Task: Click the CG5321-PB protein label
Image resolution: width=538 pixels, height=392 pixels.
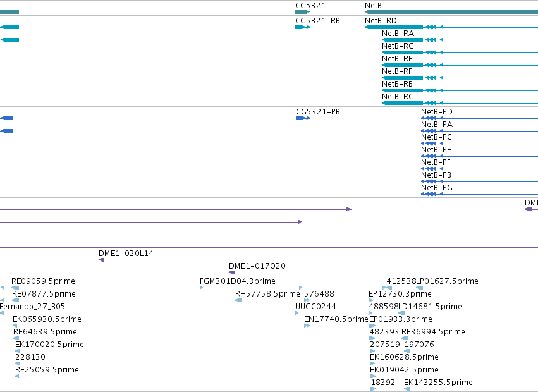Action: (318, 112)
